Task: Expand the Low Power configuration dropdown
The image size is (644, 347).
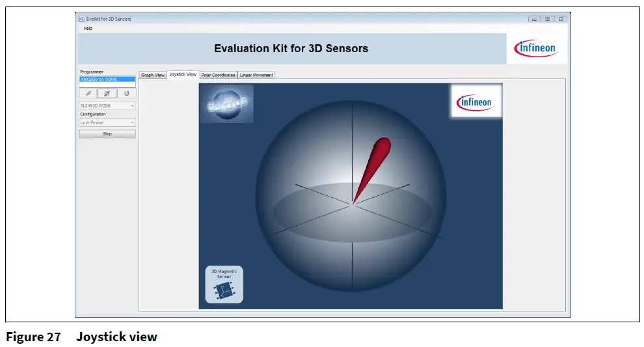Action: pos(107,122)
